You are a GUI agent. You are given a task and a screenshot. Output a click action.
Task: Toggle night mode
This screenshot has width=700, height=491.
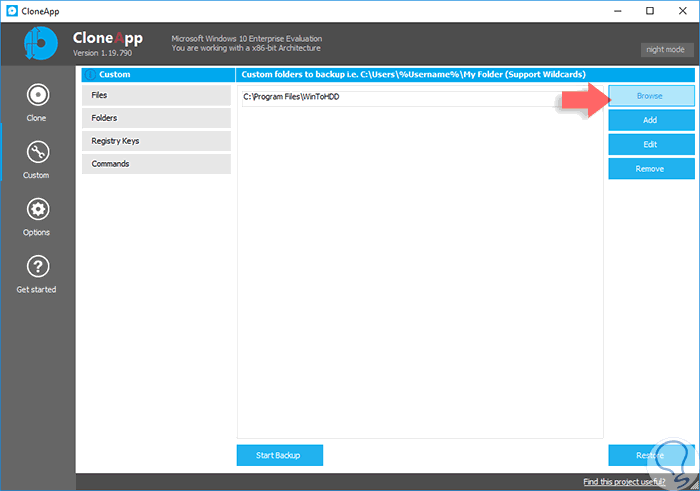[667, 50]
